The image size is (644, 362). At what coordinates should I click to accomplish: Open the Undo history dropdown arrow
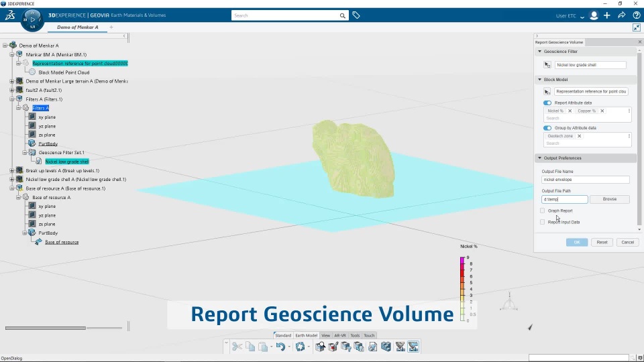click(x=289, y=347)
